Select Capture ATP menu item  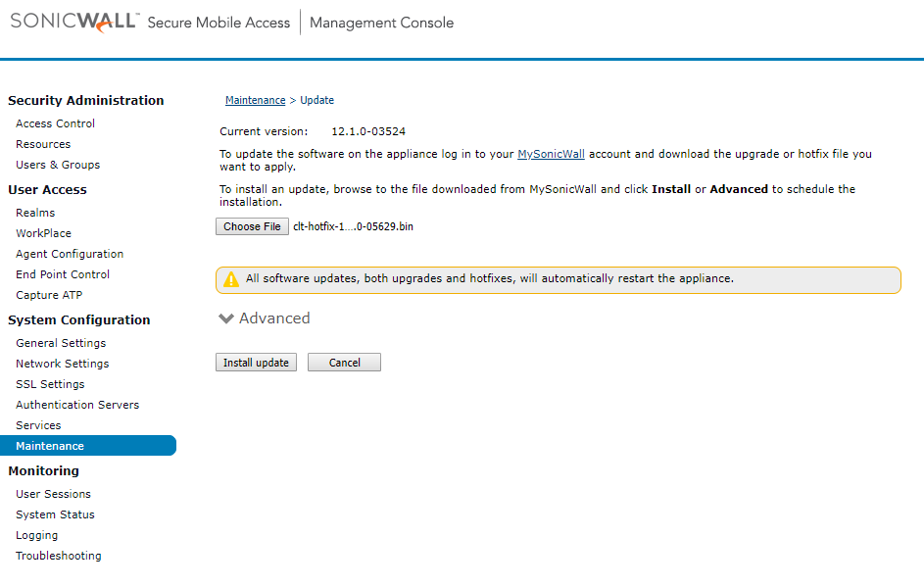49,295
